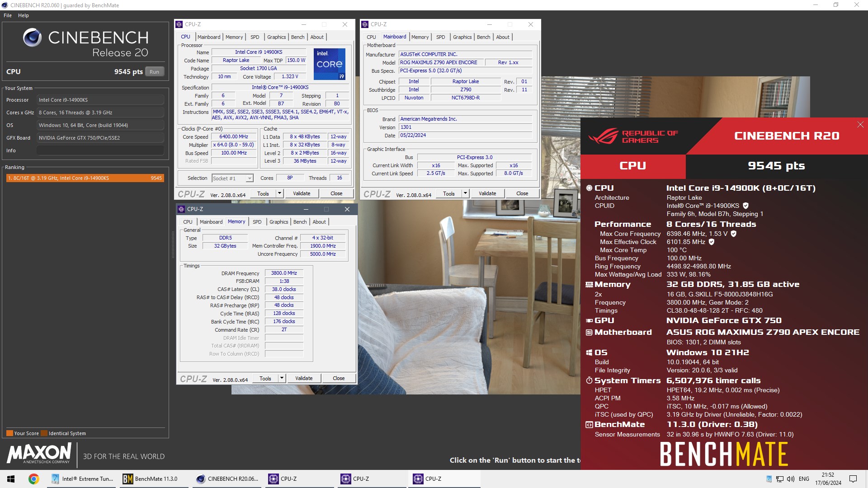The width and height of the screenshot is (868, 488).
Task: Click Tools button in Mainboard CPU-Z window
Action: tap(449, 194)
